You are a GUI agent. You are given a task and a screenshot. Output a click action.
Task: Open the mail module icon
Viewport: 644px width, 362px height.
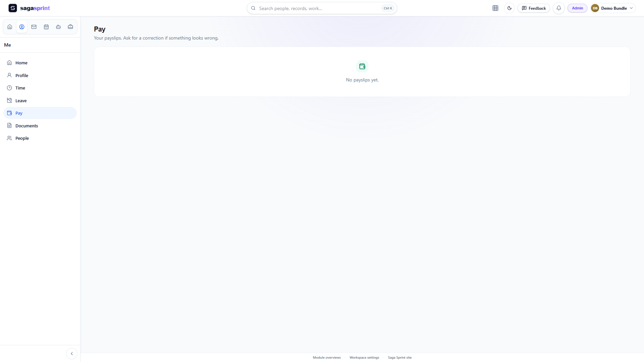tap(34, 27)
